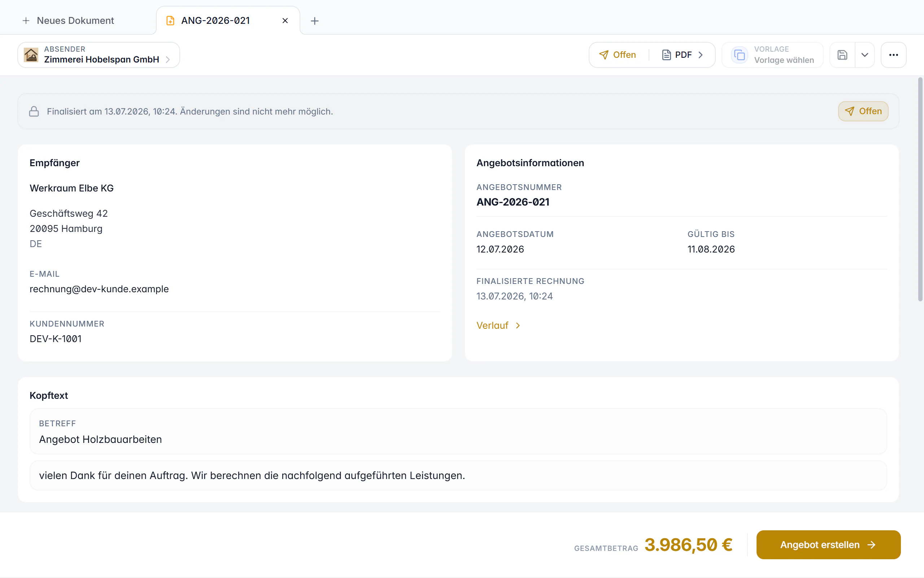Click the recipient name Werkraum Elbe KG
The image size is (924, 578).
point(72,188)
